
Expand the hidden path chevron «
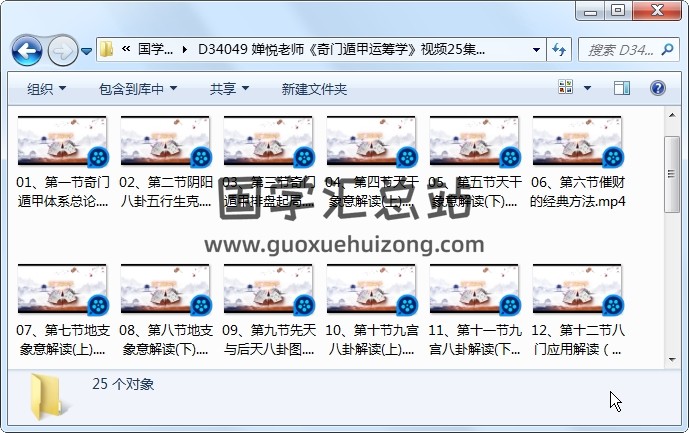tap(126, 49)
